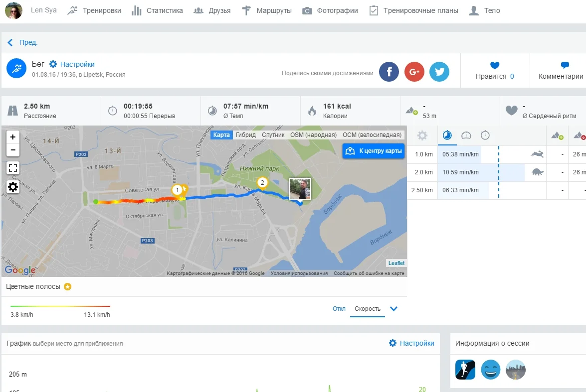Go back with the Пред. link
The width and height of the screenshot is (586, 392).
tap(22, 42)
